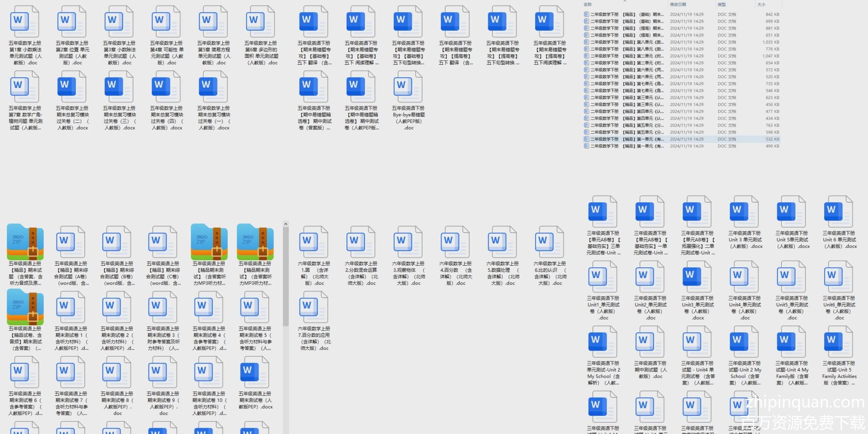868x434 pixels.
Task: Open 六年级数学上册 5.数据处理 document
Action: tap(503, 243)
